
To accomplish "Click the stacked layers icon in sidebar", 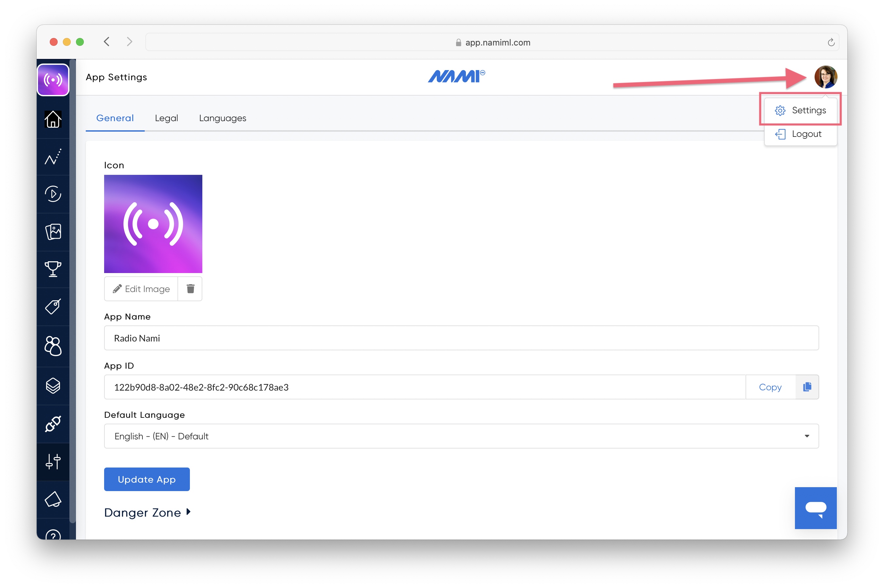I will click(53, 385).
